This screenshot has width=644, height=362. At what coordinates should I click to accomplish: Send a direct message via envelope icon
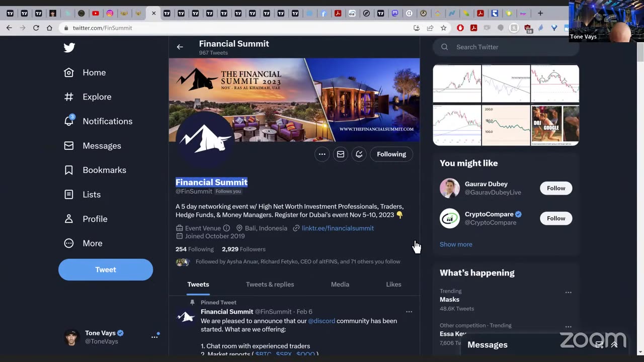click(x=341, y=154)
